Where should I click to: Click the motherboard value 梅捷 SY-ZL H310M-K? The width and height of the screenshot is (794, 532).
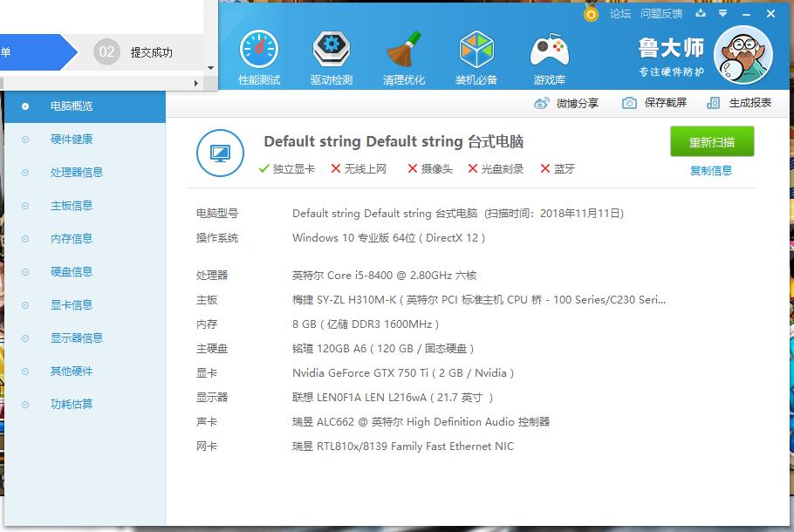pos(479,300)
